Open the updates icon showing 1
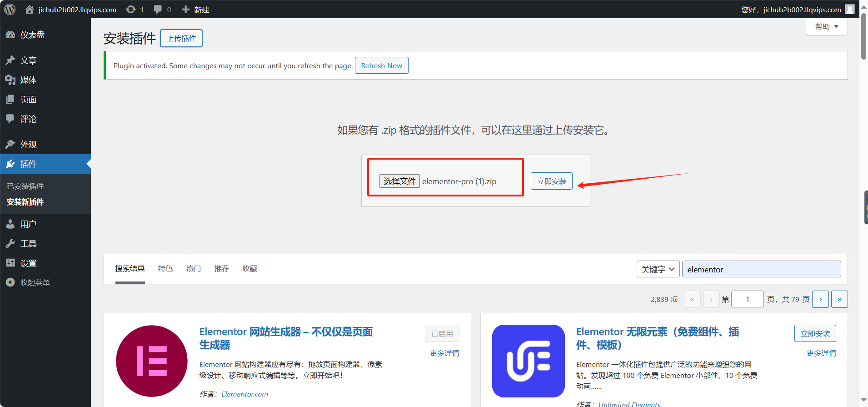This screenshot has width=868, height=407. [131, 9]
